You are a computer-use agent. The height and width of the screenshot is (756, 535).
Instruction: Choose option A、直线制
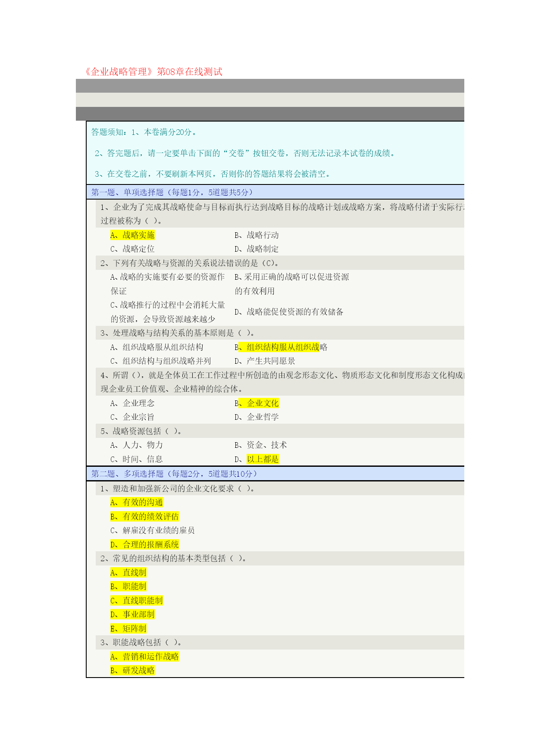(128, 572)
